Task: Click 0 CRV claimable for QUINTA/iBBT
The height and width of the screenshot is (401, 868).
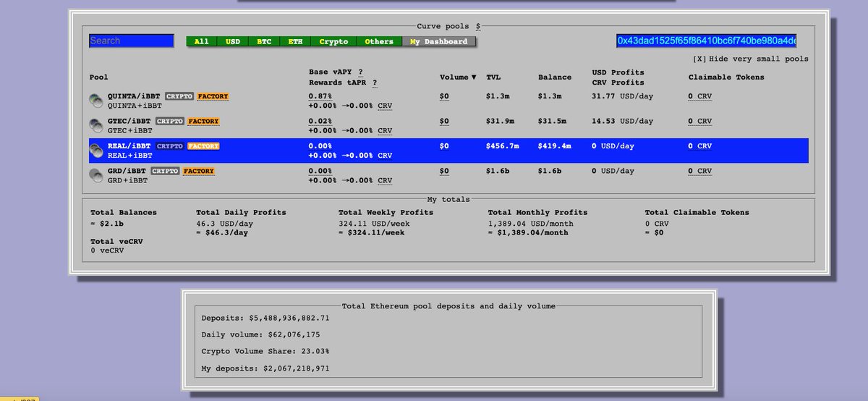Action: (699, 96)
